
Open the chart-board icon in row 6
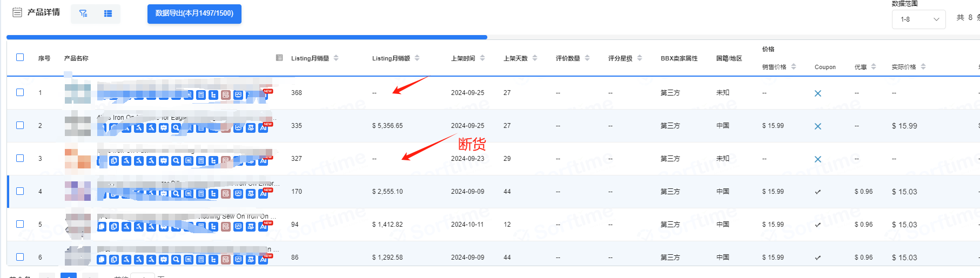point(164,260)
